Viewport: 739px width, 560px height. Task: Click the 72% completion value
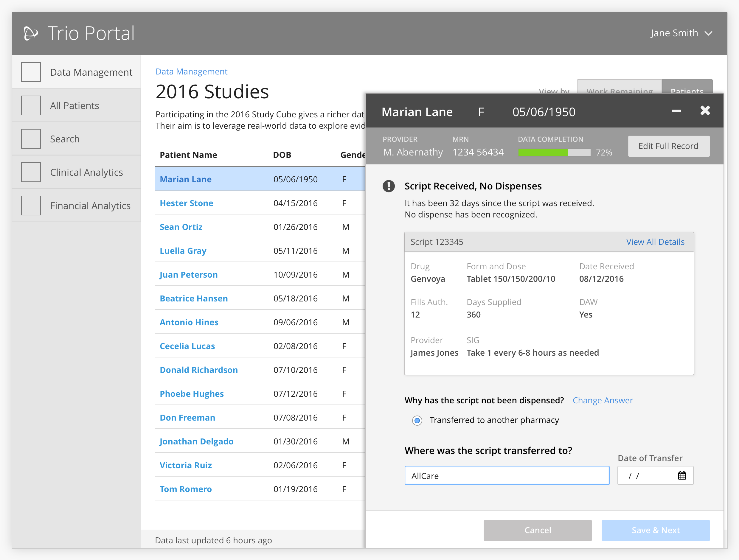pyautogui.click(x=604, y=153)
